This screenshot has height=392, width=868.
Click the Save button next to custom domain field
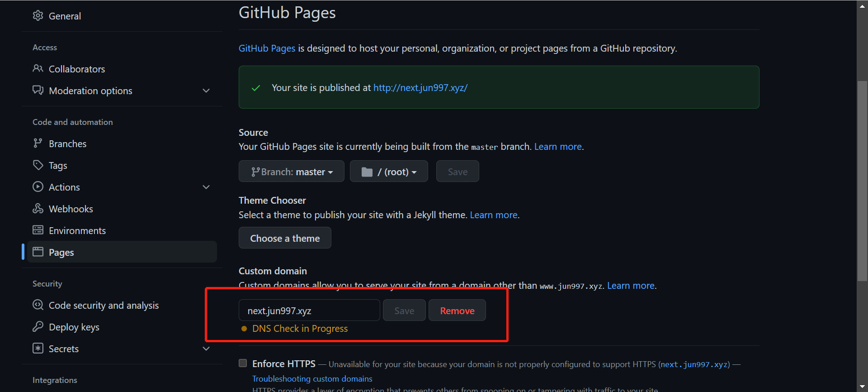tap(404, 310)
